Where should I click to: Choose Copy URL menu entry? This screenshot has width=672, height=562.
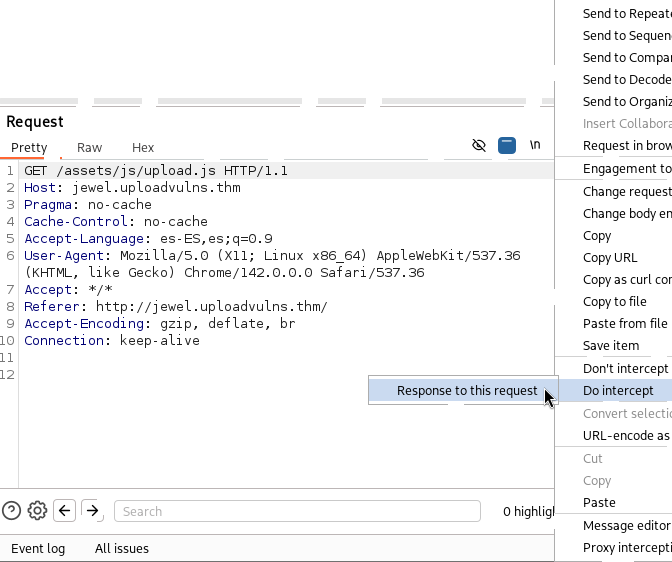(x=613, y=258)
